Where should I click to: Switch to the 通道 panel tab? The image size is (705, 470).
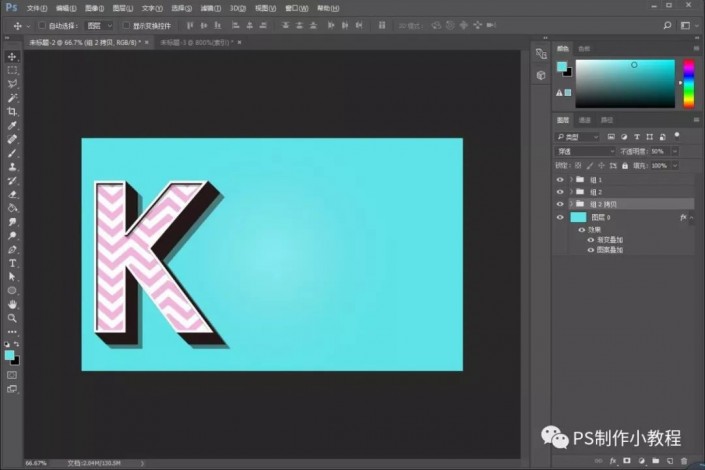pyautogui.click(x=585, y=120)
